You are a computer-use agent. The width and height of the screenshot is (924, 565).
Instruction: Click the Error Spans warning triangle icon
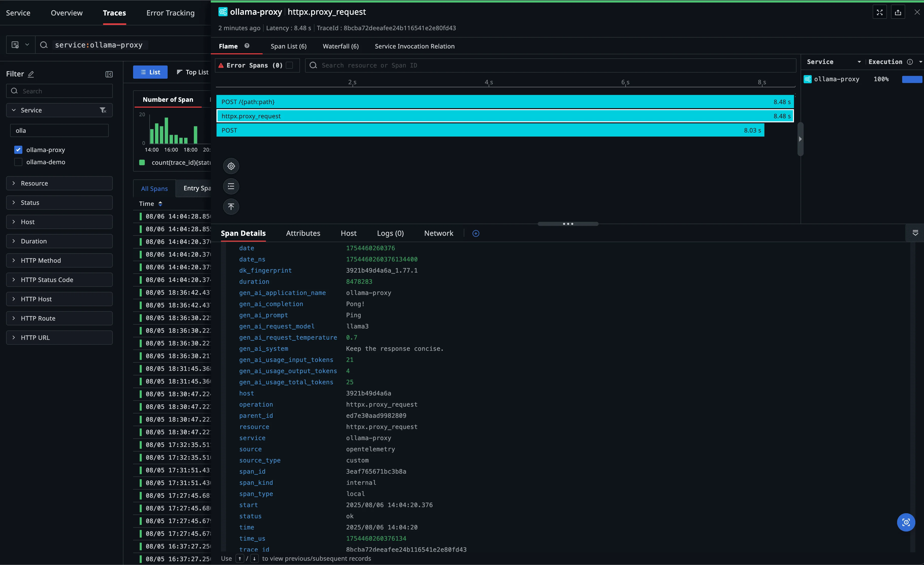coord(221,65)
